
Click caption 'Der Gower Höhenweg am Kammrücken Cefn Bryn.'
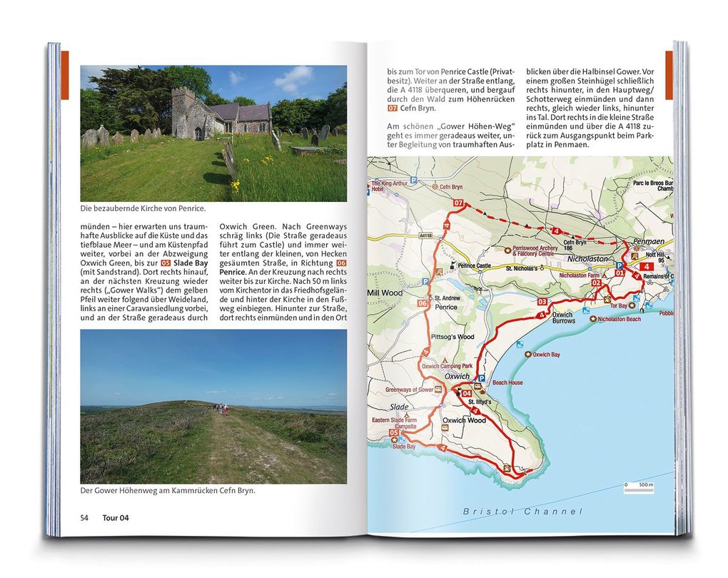168,490
